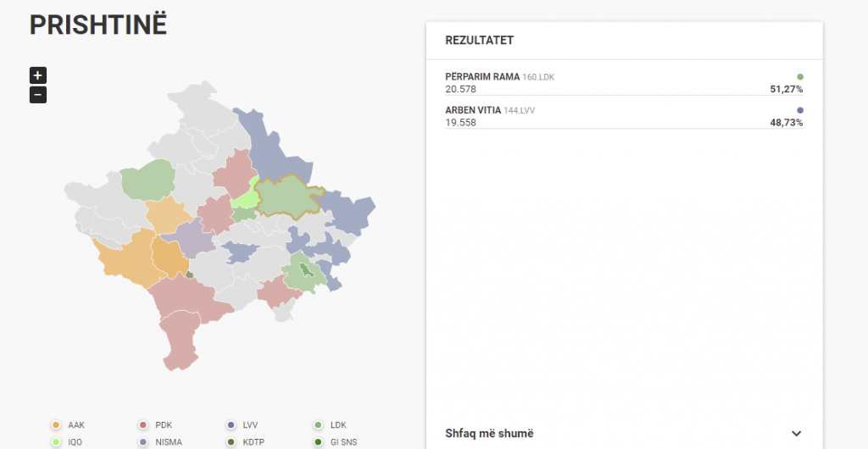
Task: Click the LDK green legend dot
Action: click(318, 425)
